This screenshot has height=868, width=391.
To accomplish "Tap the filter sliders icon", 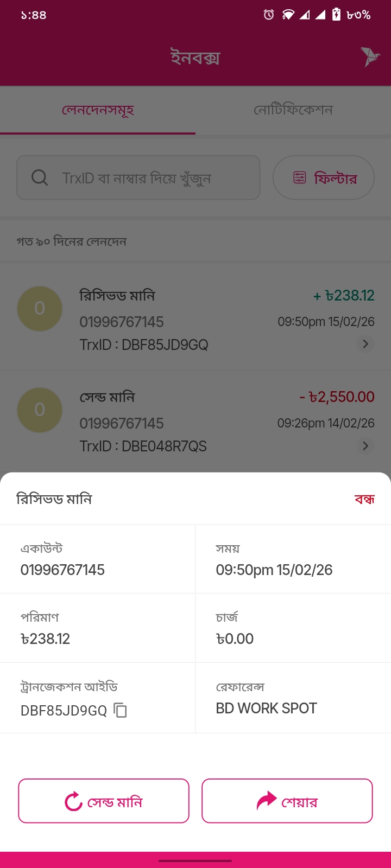I will coord(300,177).
